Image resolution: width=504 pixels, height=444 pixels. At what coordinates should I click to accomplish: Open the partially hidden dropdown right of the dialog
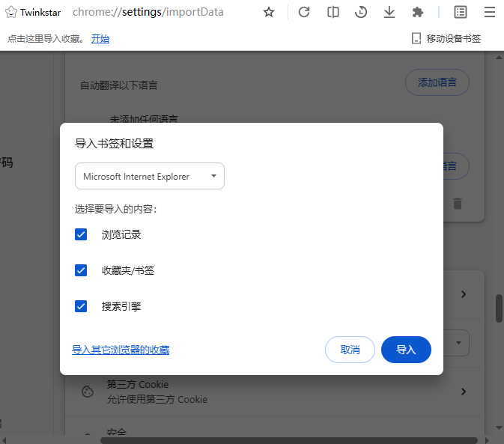click(456, 343)
